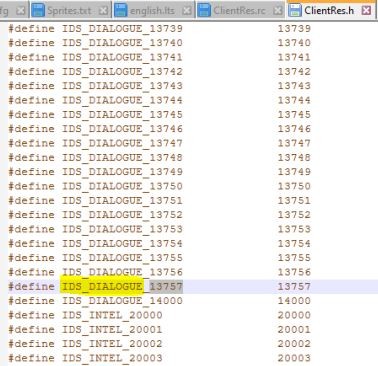
Task: Click the IDS_INTEL_20002 identifier
Action: (x=112, y=344)
